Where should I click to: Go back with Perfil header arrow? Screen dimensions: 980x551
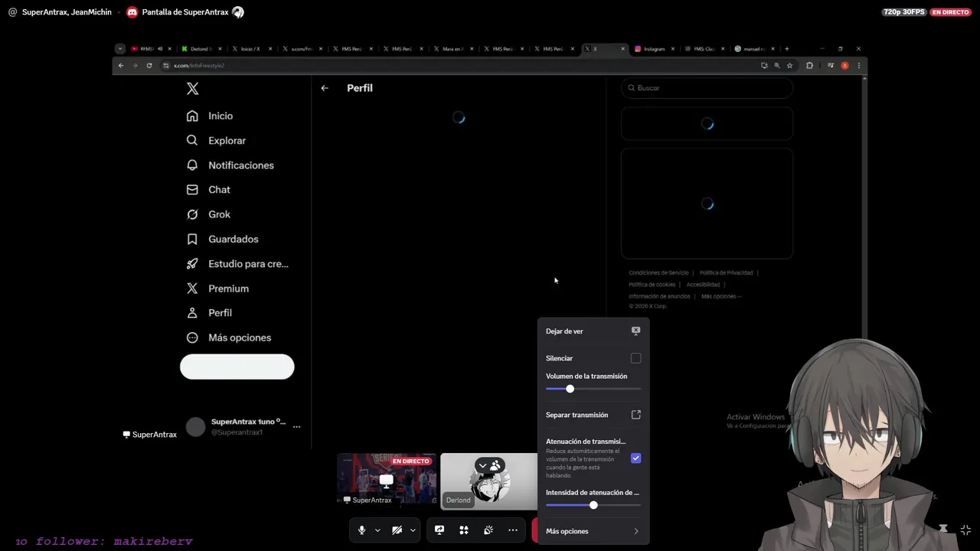pyautogui.click(x=325, y=88)
